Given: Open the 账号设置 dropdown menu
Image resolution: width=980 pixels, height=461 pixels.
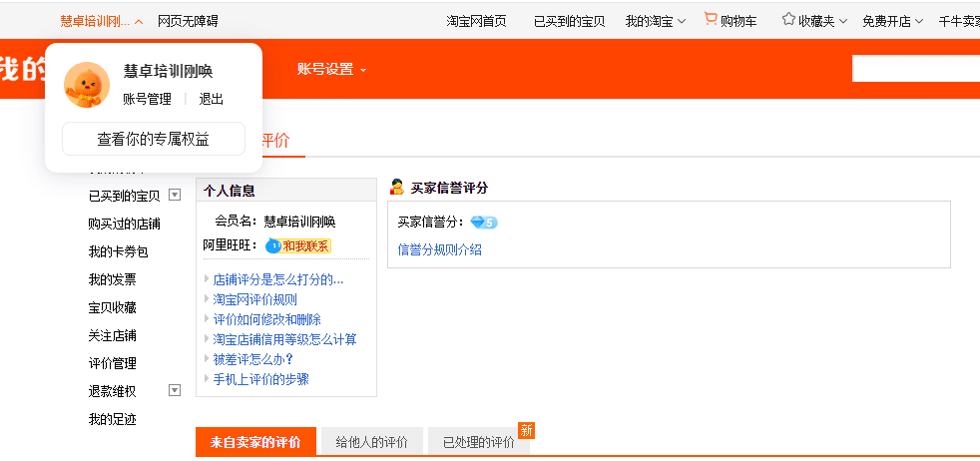Looking at the screenshot, I should pos(331,69).
